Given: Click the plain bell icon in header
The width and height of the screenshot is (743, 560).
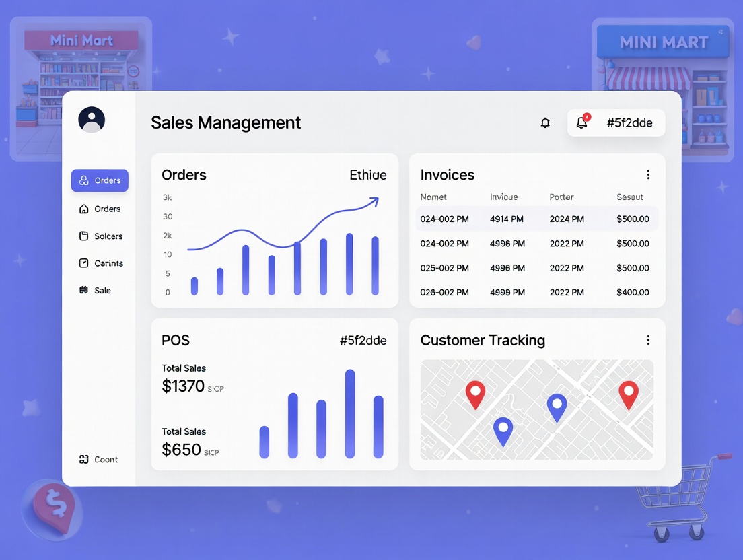Looking at the screenshot, I should (545, 123).
